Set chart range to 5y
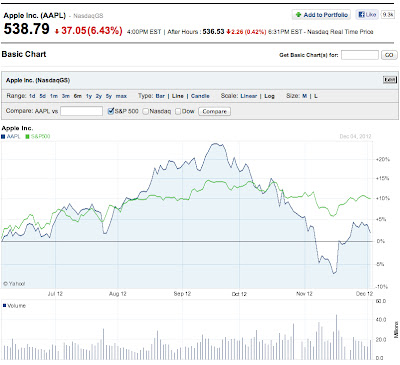Image resolution: width=400 pixels, height=365 pixels. [109, 96]
